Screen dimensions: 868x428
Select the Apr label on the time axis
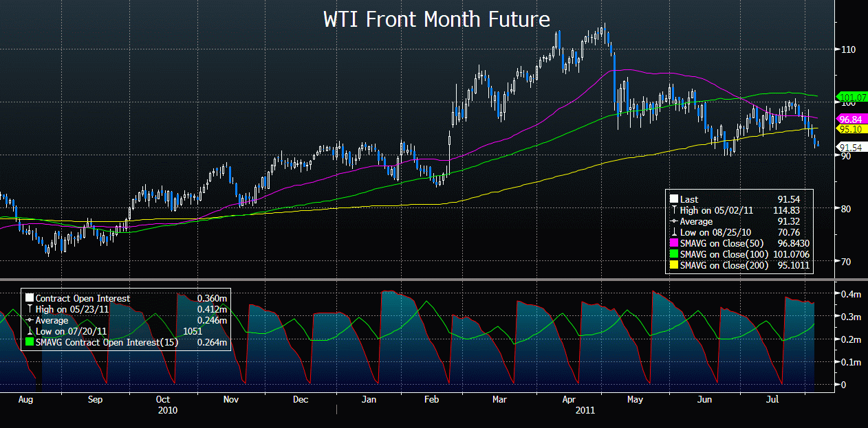point(569,399)
